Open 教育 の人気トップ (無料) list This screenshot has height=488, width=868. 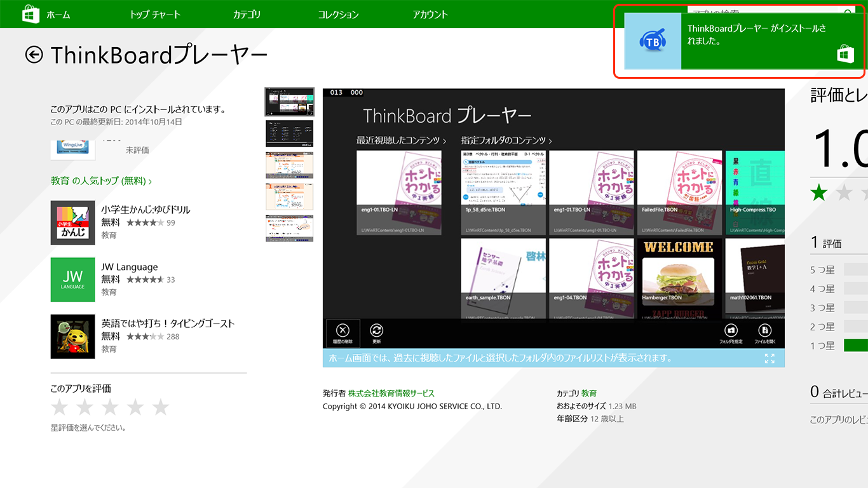(101, 181)
